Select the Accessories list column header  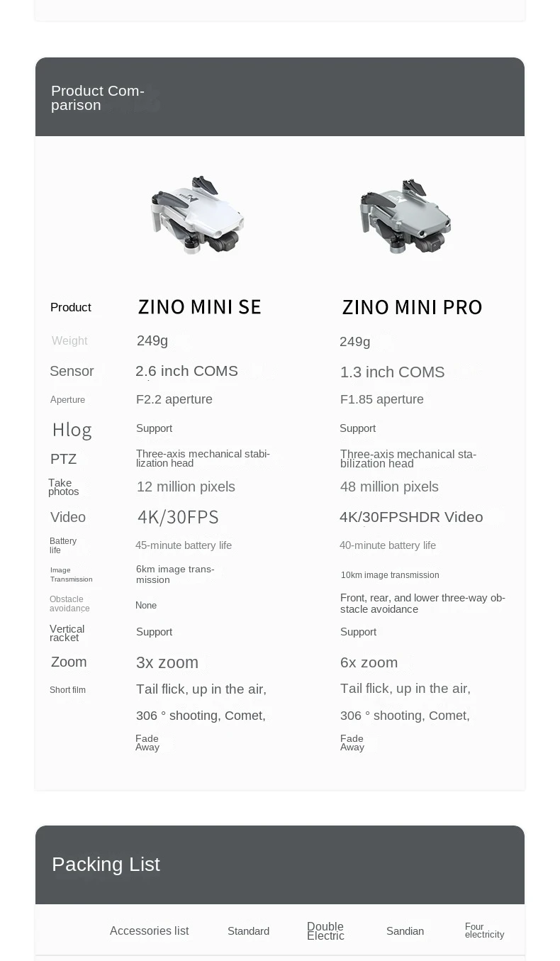coord(149,931)
